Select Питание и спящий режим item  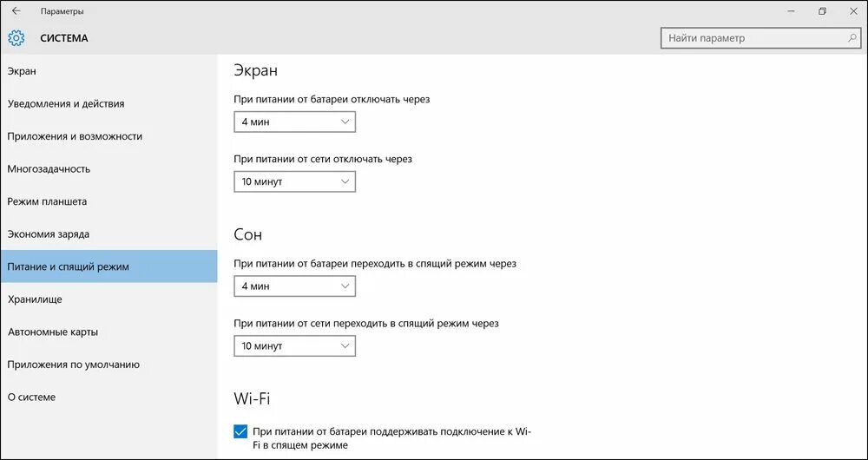[108, 266]
